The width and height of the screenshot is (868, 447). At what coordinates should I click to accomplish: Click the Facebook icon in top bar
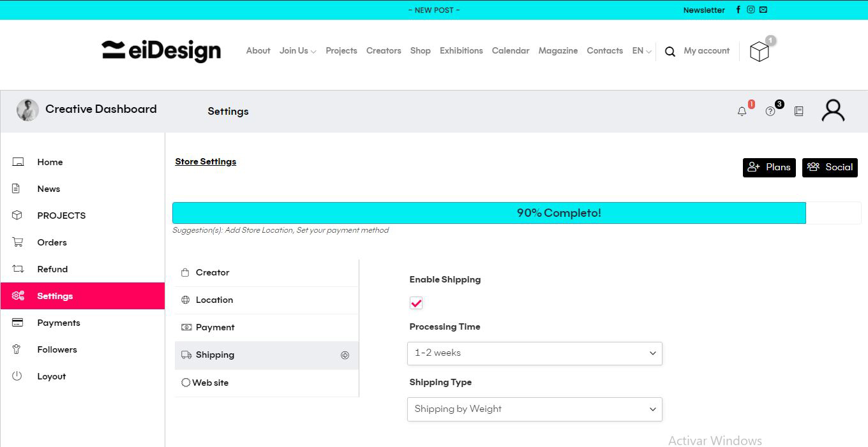738,10
